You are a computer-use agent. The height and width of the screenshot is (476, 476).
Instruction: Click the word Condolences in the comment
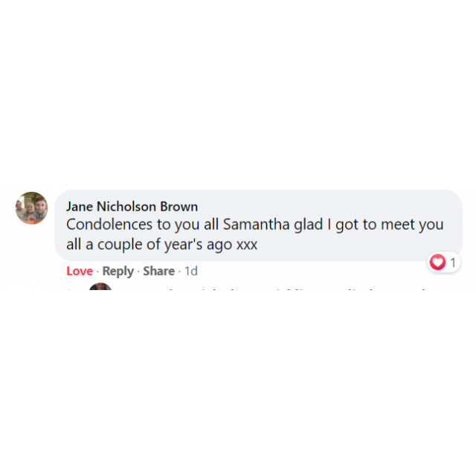109,225
